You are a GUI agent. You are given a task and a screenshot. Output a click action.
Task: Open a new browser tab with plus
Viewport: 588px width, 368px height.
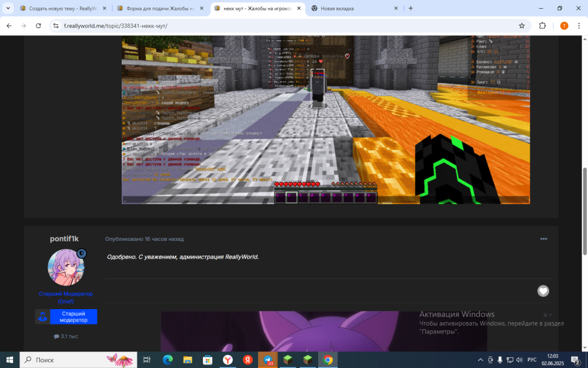tap(410, 8)
